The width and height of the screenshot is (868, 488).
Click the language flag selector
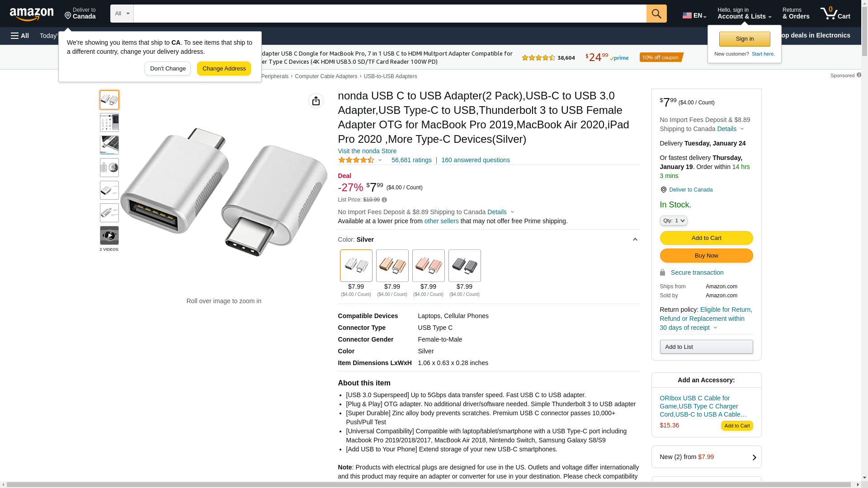pyautogui.click(x=694, y=15)
